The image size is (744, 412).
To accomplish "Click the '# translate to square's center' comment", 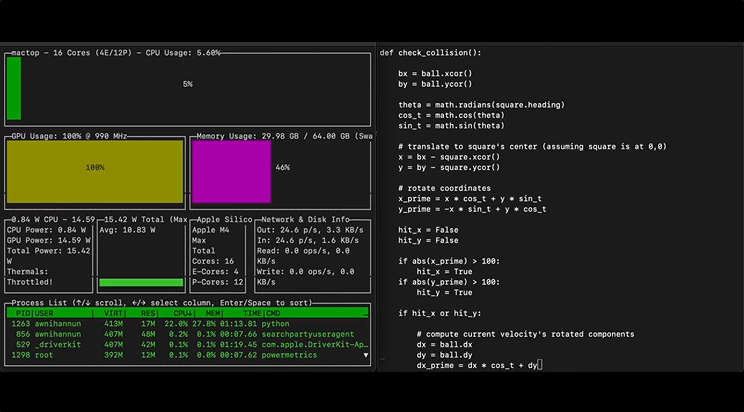I will [x=532, y=147].
